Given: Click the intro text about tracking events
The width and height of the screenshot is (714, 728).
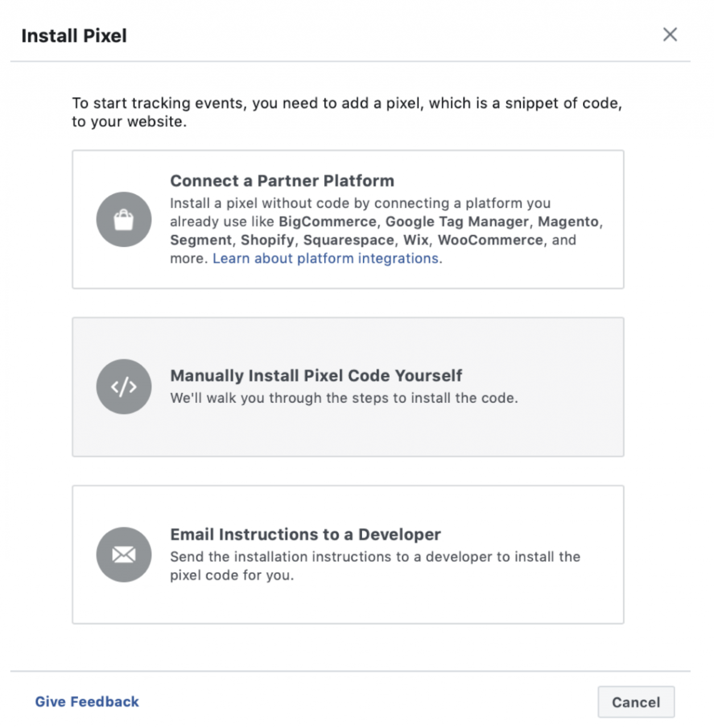Looking at the screenshot, I should [x=346, y=112].
